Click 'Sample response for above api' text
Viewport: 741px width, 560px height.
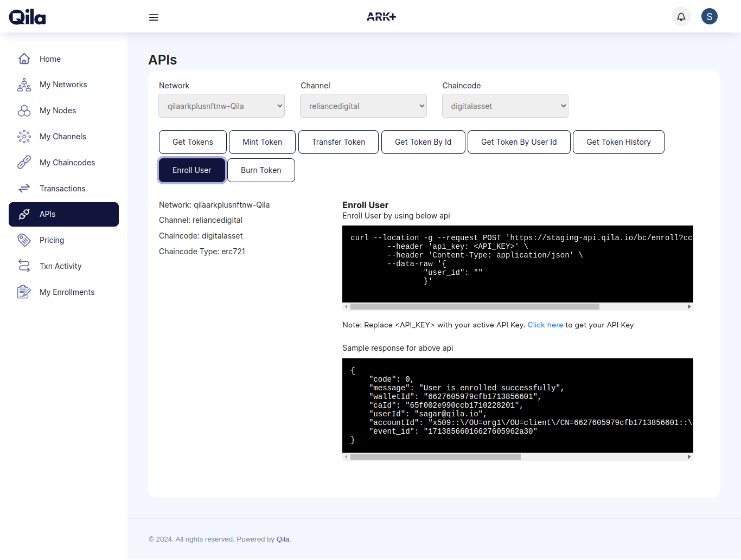click(x=398, y=348)
